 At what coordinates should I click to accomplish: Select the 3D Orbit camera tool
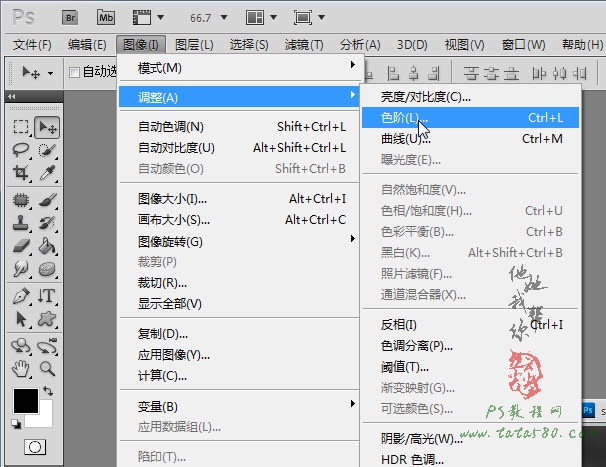point(47,346)
